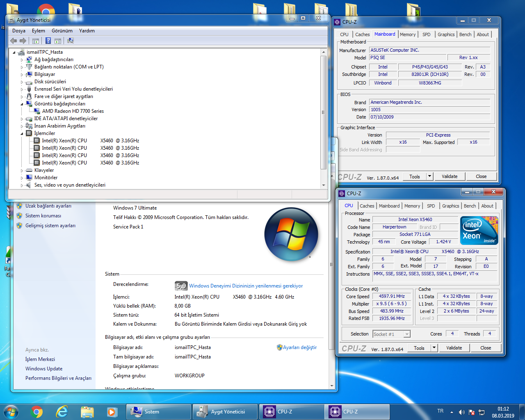Select the mouse icon beside Fare ve diğer işaret aygıtları
The height and width of the screenshot is (420, 525).
29,96
